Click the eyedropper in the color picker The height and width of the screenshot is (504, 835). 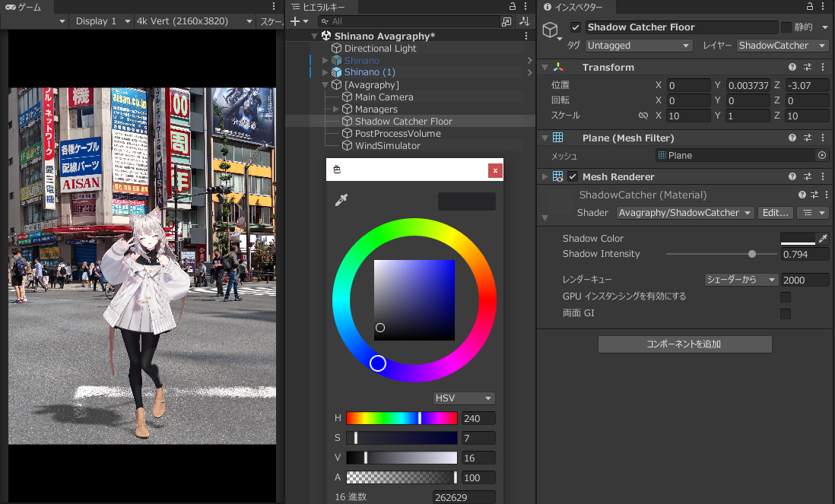tap(341, 200)
